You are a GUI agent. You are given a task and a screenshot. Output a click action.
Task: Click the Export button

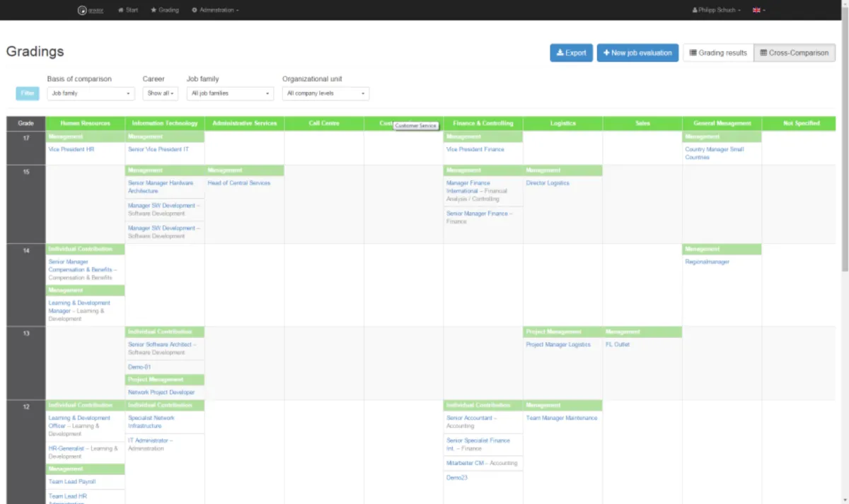tap(571, 53)
